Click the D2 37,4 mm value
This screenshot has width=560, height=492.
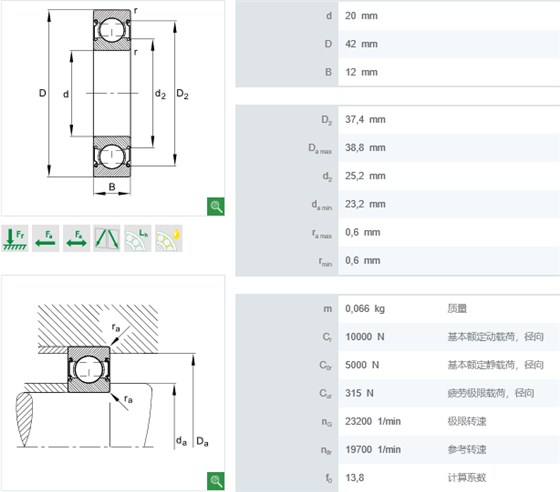(x=365, y=120)
